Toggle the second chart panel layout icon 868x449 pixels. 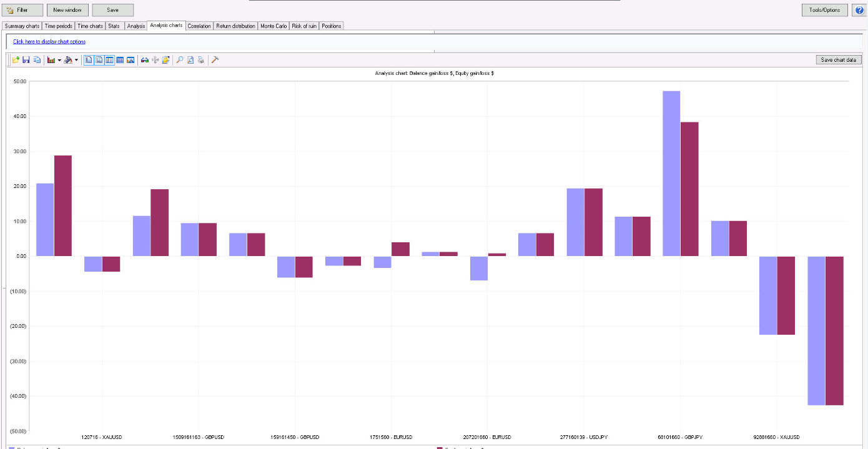tap(99, 60)
